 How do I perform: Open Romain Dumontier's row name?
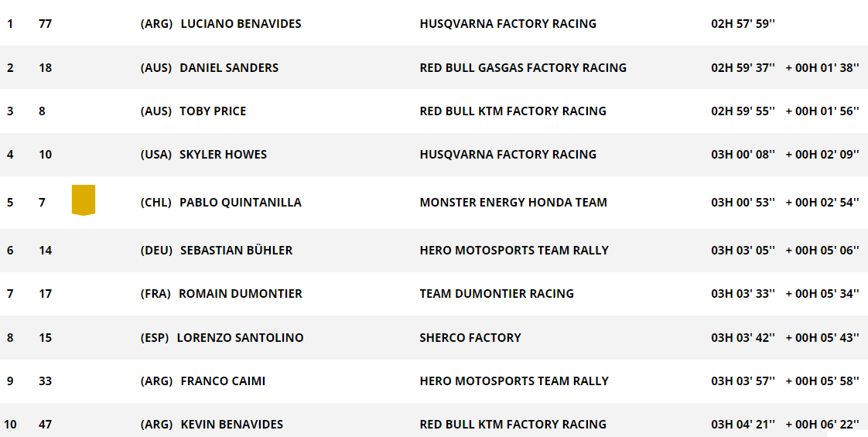click(241, 294)
